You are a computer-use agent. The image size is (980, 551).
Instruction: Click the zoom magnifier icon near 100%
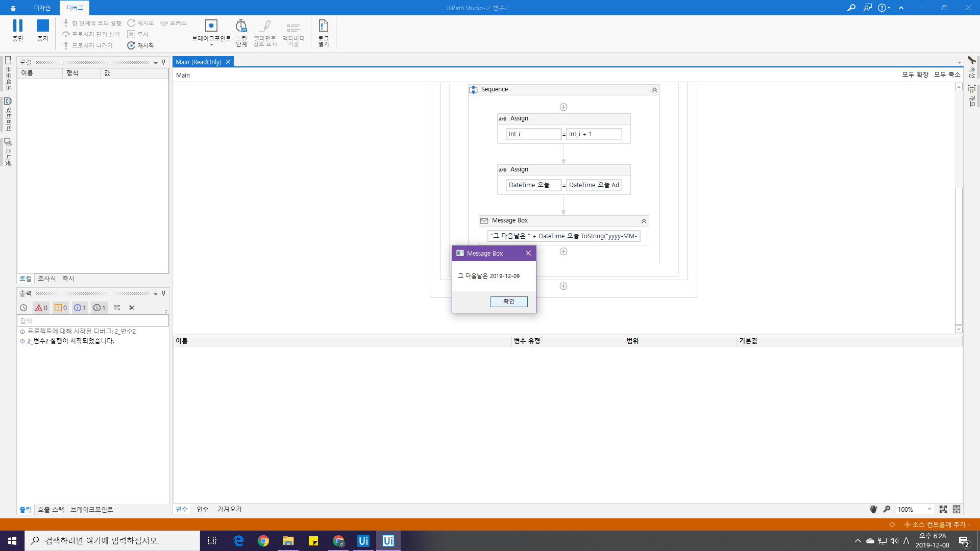click(x=887, y=509)
